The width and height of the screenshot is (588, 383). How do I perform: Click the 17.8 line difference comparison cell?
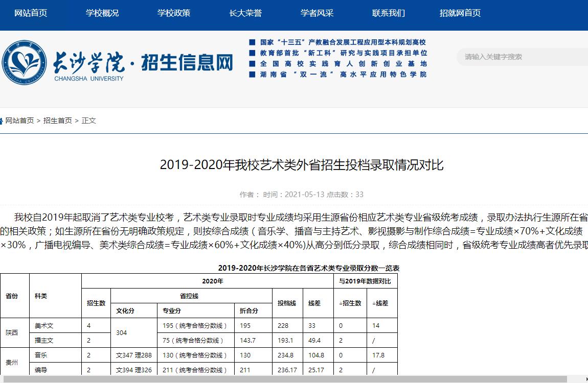point(382,355)
